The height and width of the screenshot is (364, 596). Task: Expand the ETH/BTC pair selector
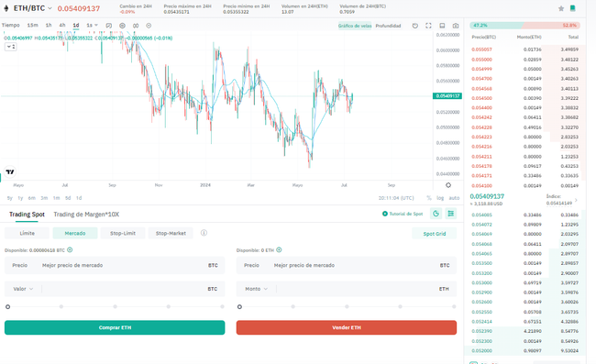point(50,8)
